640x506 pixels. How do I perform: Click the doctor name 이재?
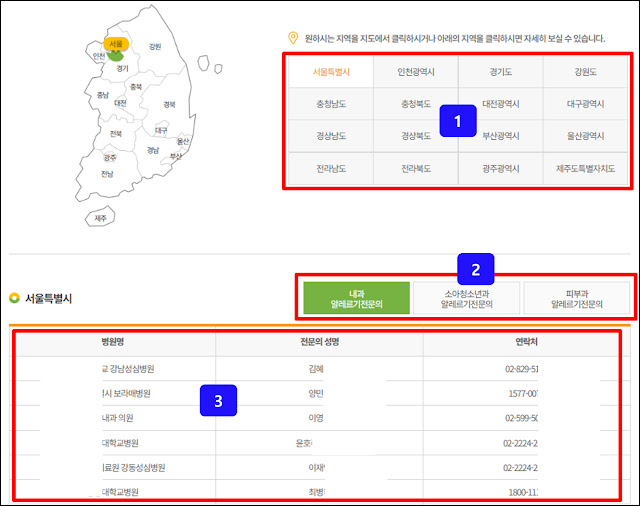click(x=317, y=468)
